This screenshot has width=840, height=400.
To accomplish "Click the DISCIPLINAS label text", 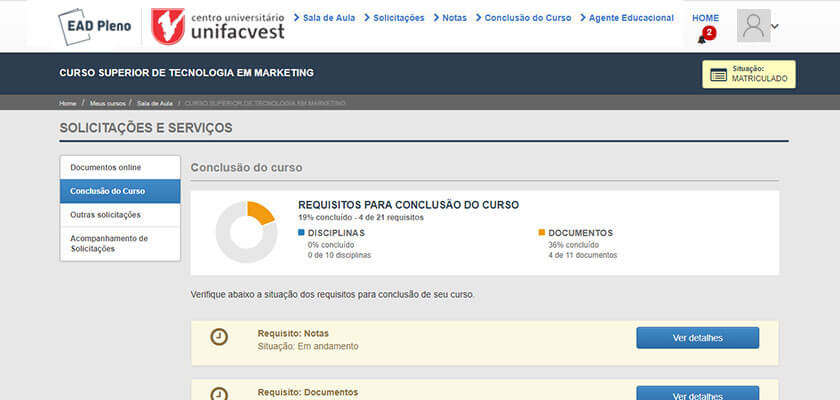I will point(336,233).
